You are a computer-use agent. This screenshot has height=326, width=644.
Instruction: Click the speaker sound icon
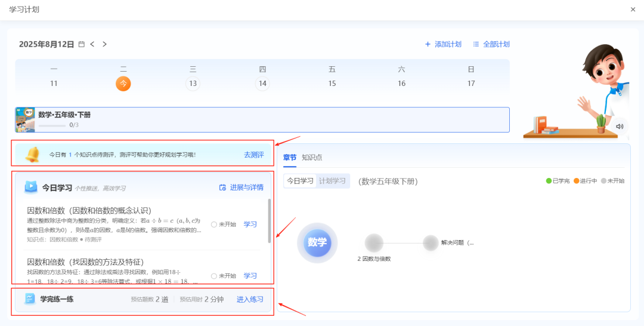[620, 126]
